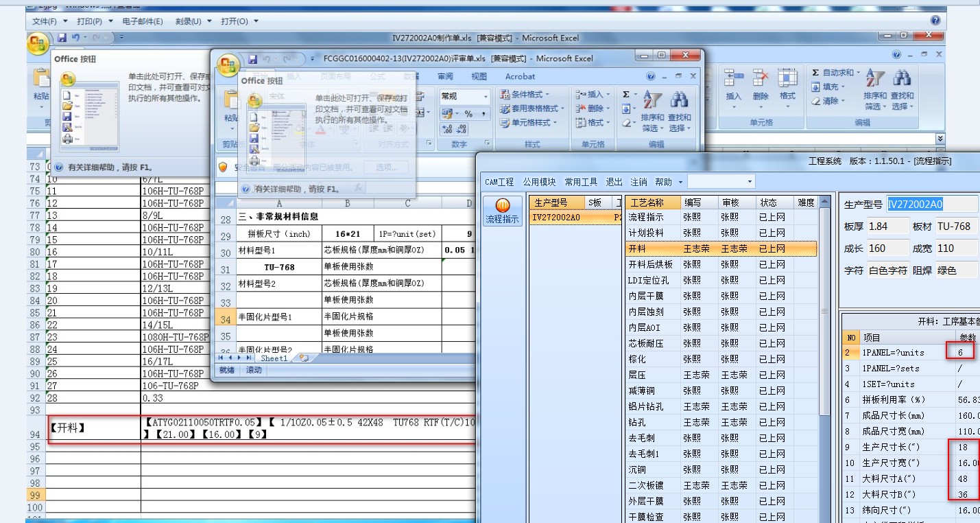This screenshot has width=980, height=523.
Task: Click the 【开料】 cell in row 94
Action: (x=93, y=428)
